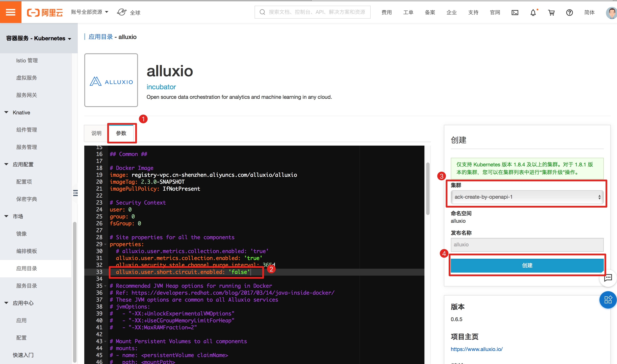Open 服务网关 in the sidebar

[26, 95]
